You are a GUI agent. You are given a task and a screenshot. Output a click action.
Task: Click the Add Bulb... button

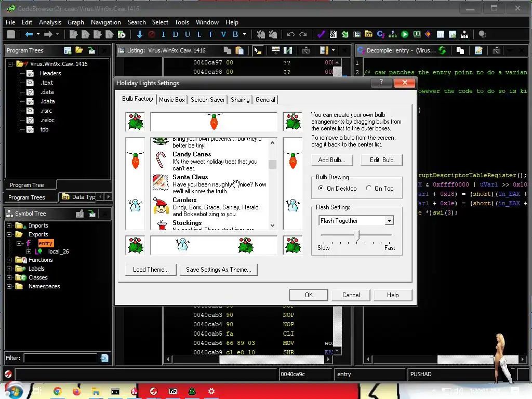332,160
